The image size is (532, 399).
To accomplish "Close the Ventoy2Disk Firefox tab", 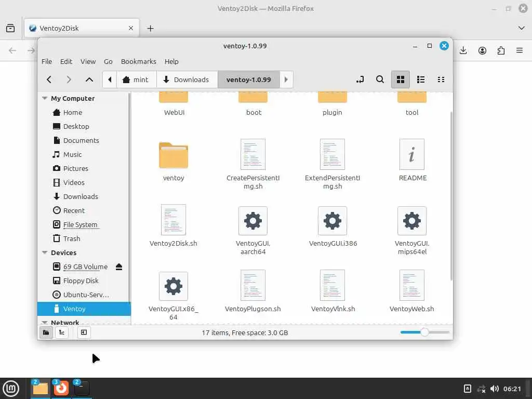I will pyautogui.click(x=131, y=28).
